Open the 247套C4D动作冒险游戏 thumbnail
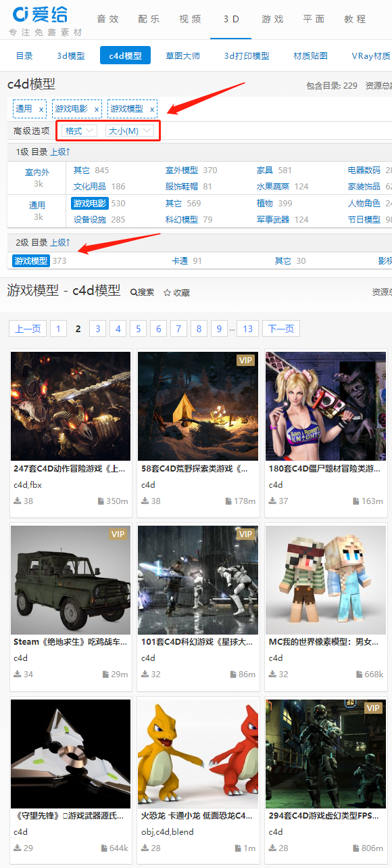Viewport: 392px width, 868px height. (70, 406)
